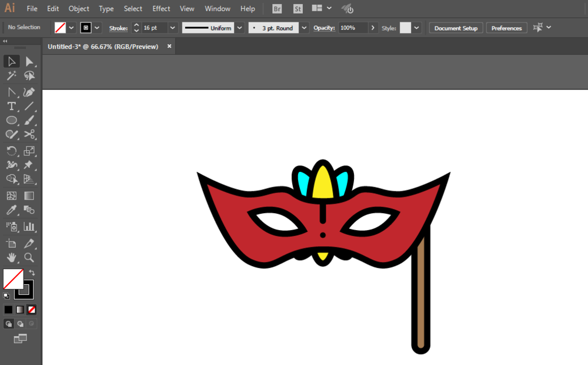Click the fill color swatch in toolbox

12,278
